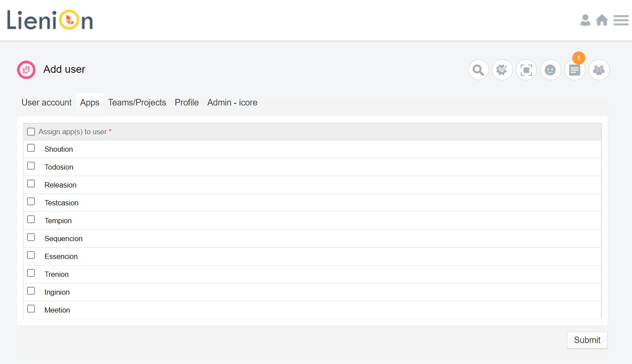Tick the Meetion app checkbox

click(31, 309)
